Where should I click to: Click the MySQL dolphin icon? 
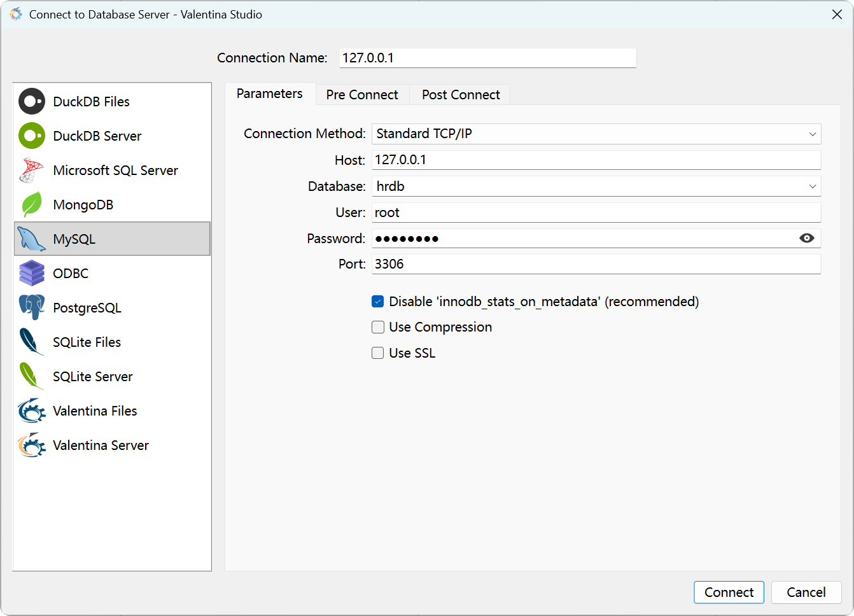(x=32, y=239)
